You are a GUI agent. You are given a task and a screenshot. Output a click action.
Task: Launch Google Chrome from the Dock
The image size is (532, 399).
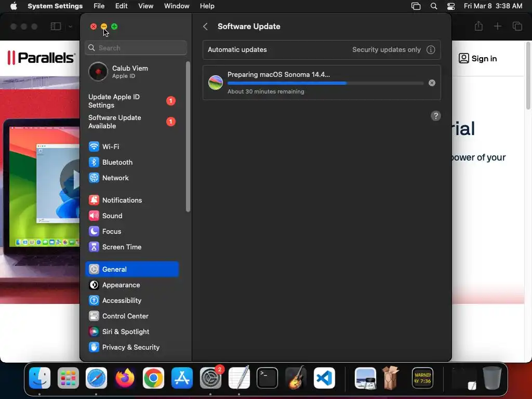(153, 378)
